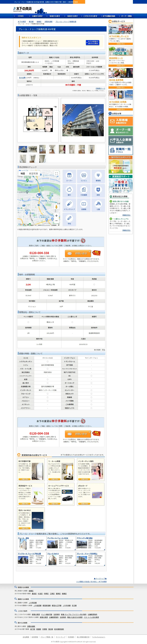Open the 行政機関 (government office) icon
Viewport: 147px width, 644px height.
pyautogui.click(x=84, y=191)
